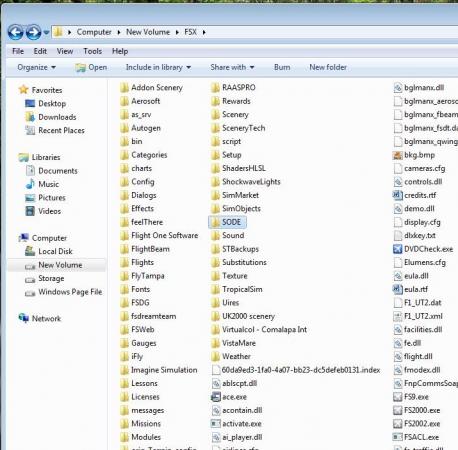Expand arrow after FSX in breadcrumb
458x450 pixels.
204,32
